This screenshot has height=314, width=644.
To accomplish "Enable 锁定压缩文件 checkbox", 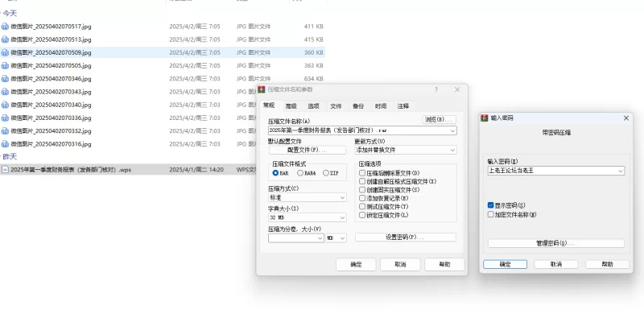I will [x=362, y=215].
